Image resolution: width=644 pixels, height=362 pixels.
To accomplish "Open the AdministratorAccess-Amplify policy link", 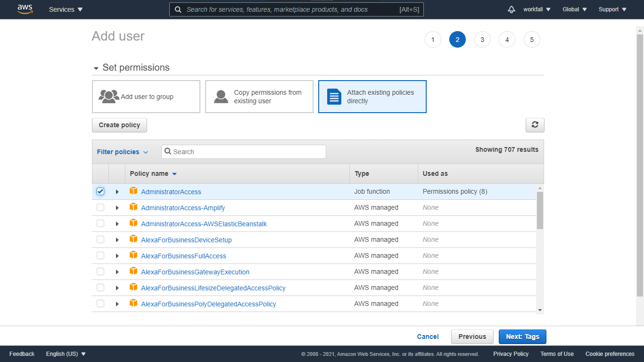I will coord(183,208).
